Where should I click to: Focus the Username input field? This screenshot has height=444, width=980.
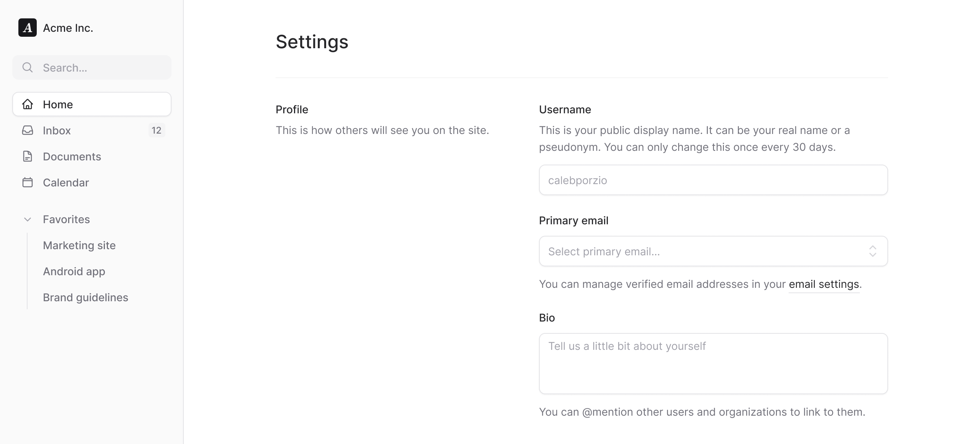pyautogui.click(x=713, y=180)
